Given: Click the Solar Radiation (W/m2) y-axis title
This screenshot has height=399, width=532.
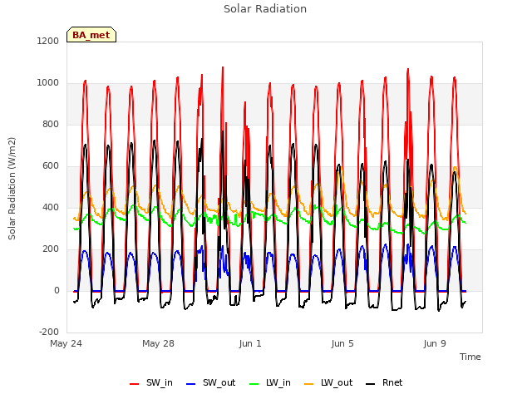Looking at the screenshot, I should pos(12,189).
